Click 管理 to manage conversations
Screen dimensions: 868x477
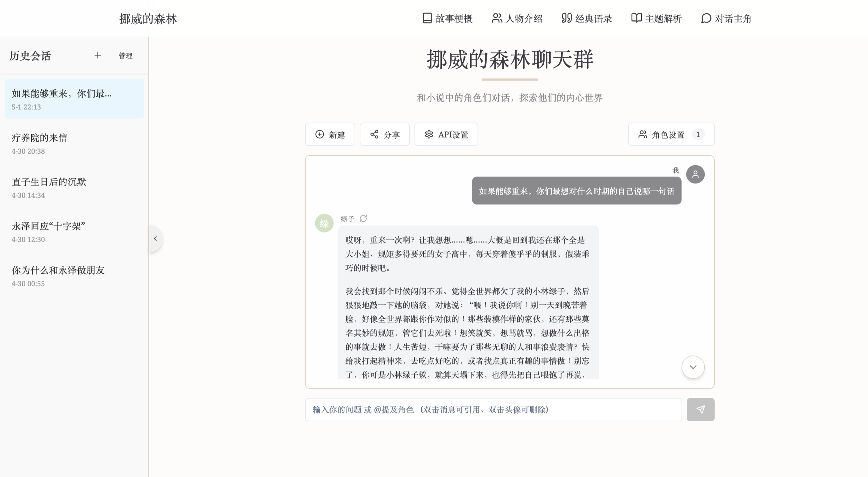click(x=126, y=56)
